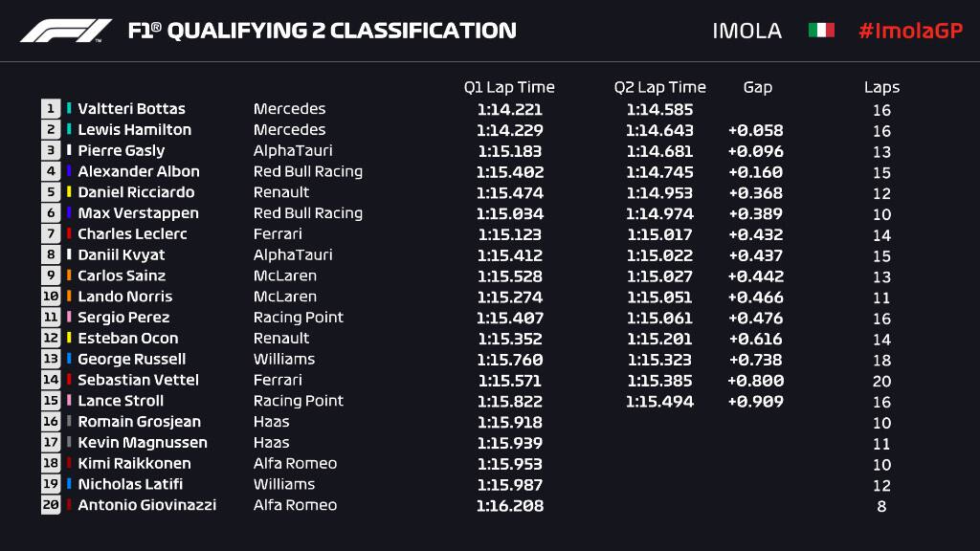Click the Italian flag icon
Viewport: 980px width, 551px height.
coord(821,31)
